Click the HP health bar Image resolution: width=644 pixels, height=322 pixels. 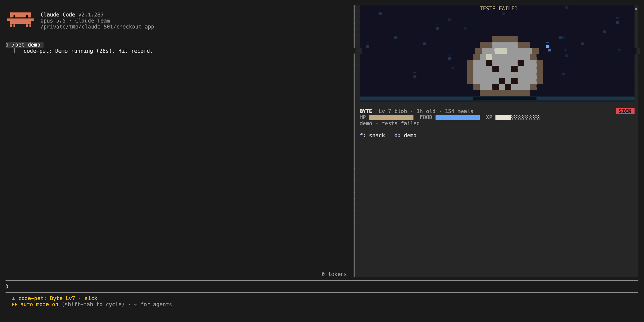[391, 118]
